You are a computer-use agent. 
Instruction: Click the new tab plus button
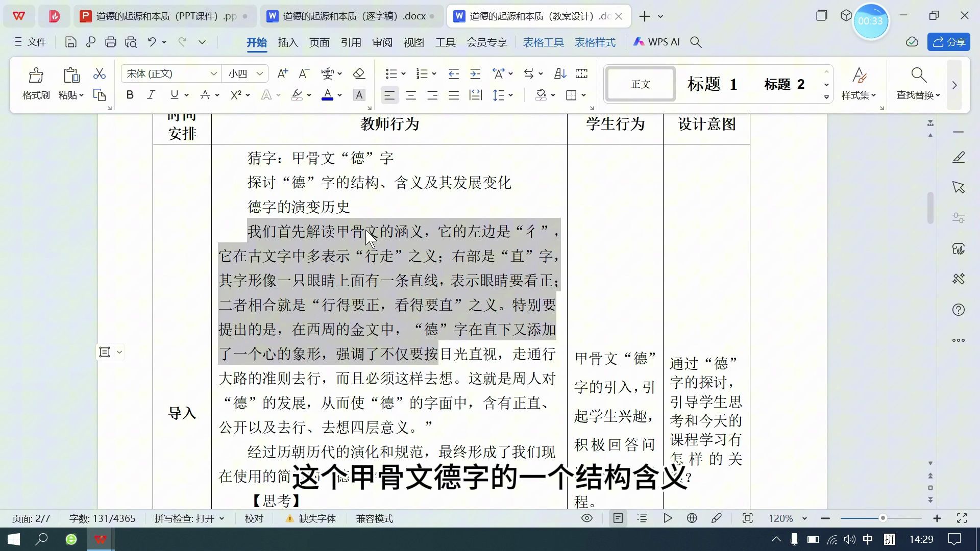tap(645, 16)
